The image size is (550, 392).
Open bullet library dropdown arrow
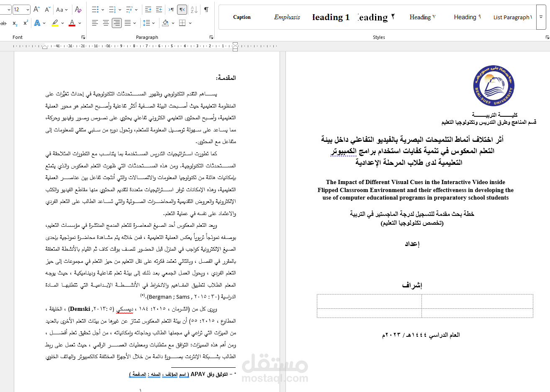(x=103, y=9)
